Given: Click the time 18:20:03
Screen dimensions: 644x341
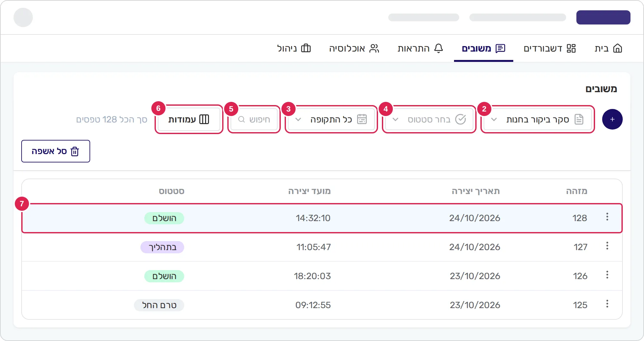Looking at the screenshot, I should pyautogui.click(x=312, y=276).
